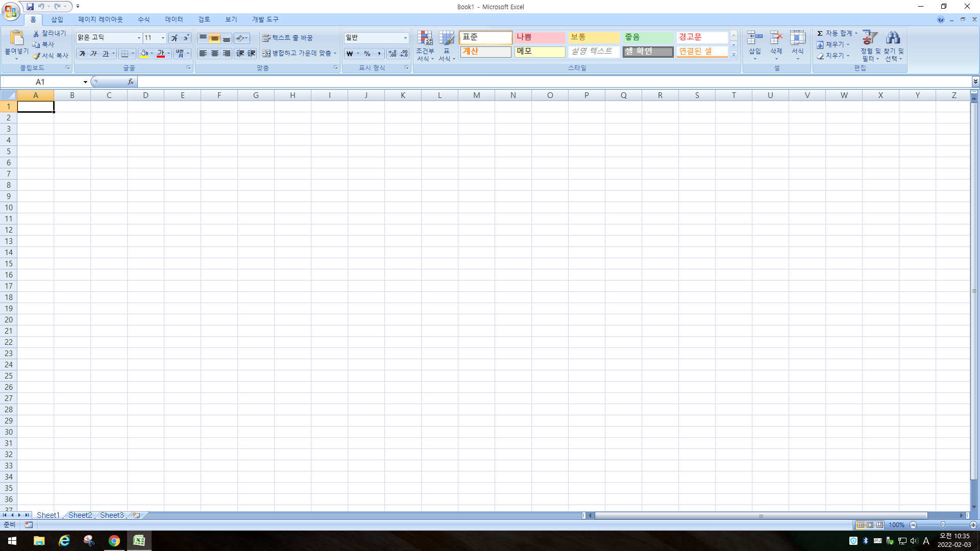Click the increase decimal places icon
Image resolution: width=980 pixels, height=551 pixels.
coord(392,54)
